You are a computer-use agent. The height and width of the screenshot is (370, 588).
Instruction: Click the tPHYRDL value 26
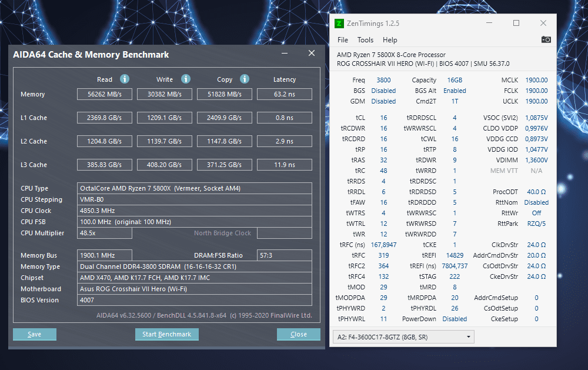pyautogui.click(x=455, y=308)
